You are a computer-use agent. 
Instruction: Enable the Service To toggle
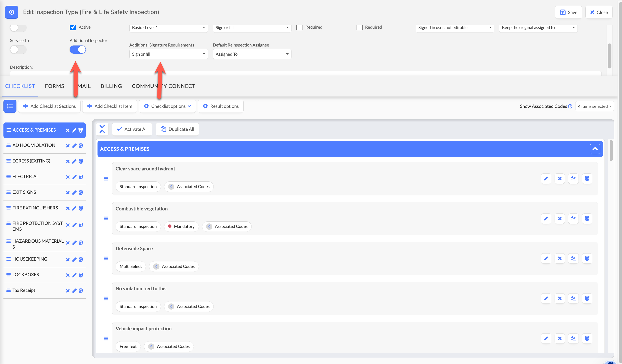tap(18, 50)
